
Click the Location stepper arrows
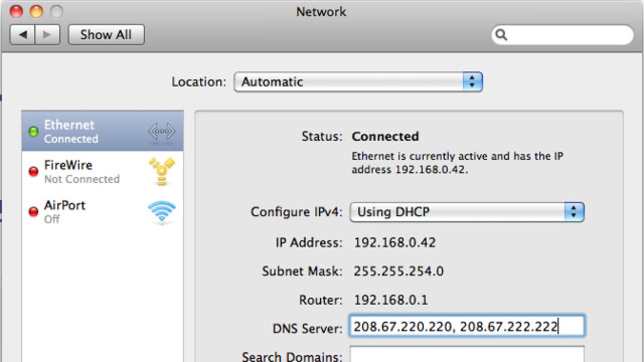pos(471,81)
